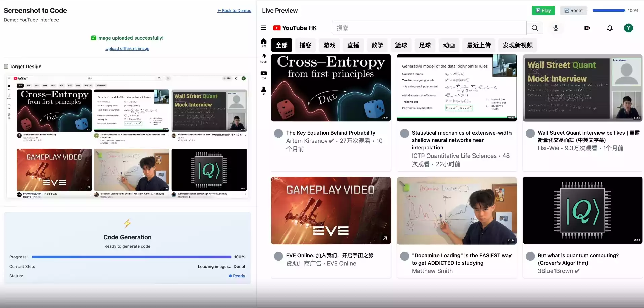Screen dimensions: 644x308
Task: Select the 直播 filter chip
Action: [x=353, y=45]
